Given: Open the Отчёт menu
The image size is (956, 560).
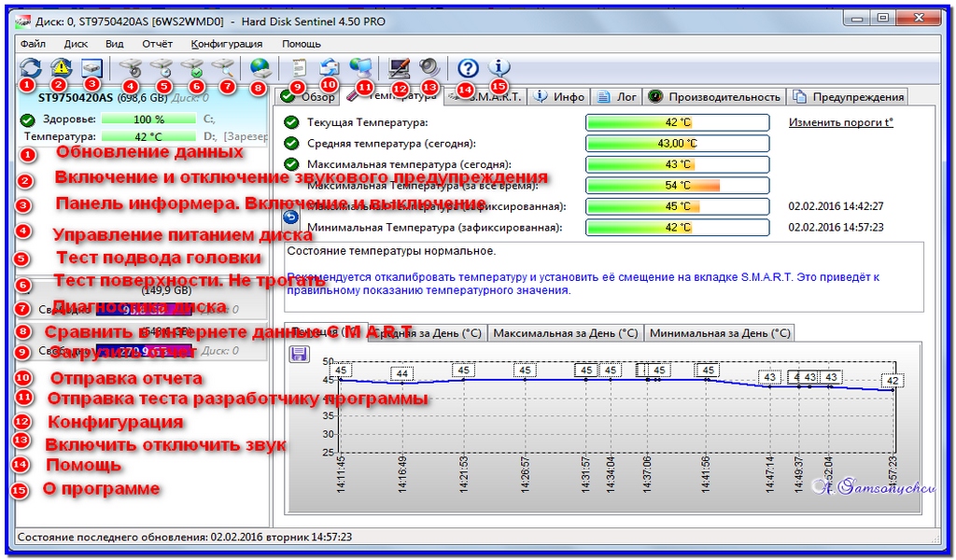Looking at the screenshot, I should point(157,44).
